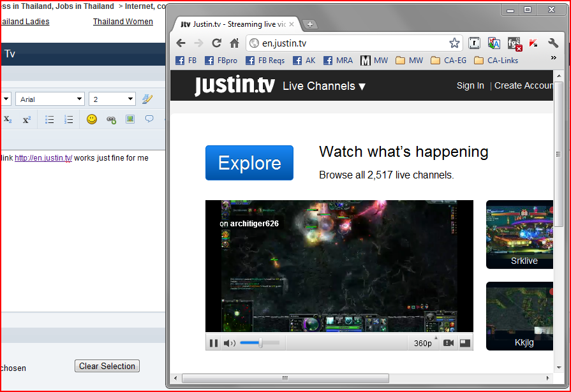Open a new Chrome tab
This screenshot has width=571, height=392.
click(x=310, y=24)
